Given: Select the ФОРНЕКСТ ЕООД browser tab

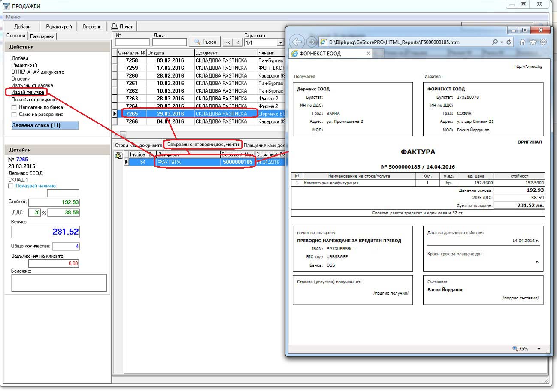Looking at the screenshot, I should [x=330, y=54].
